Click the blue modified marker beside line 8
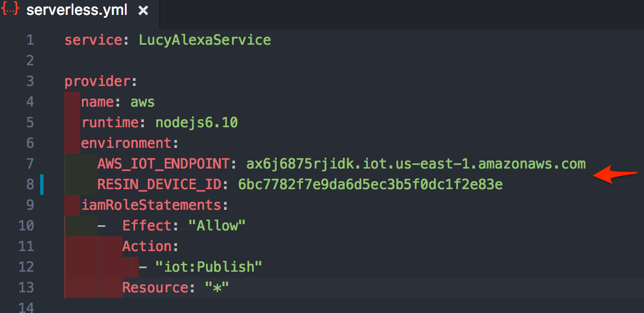The width and height of the screenshot is (644, 313). click(42, 185)
